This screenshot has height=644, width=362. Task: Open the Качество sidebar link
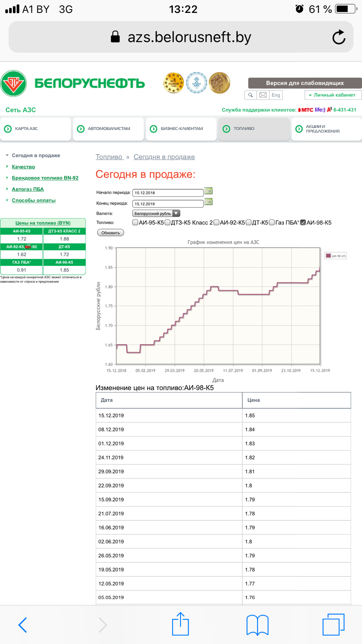pos(23,167)
